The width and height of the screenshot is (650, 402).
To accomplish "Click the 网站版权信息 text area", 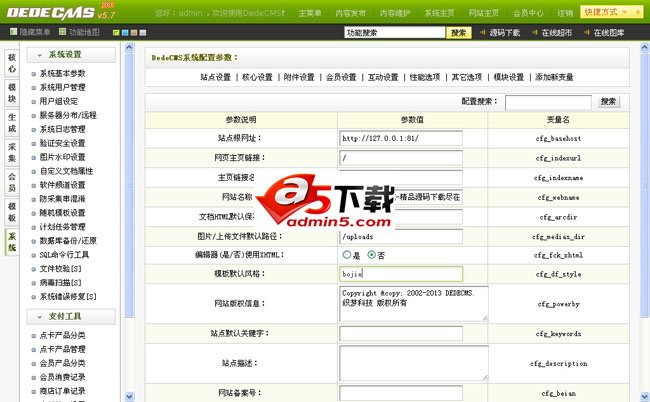I will pos(414,304).
